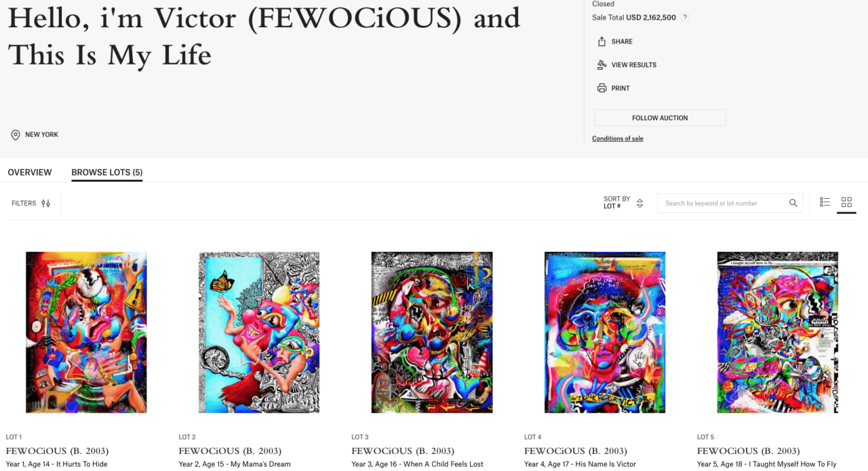Click the search magnifier icon
This screenshot has height=471, width=868.
pyautogui.click(x=793, y=203)
